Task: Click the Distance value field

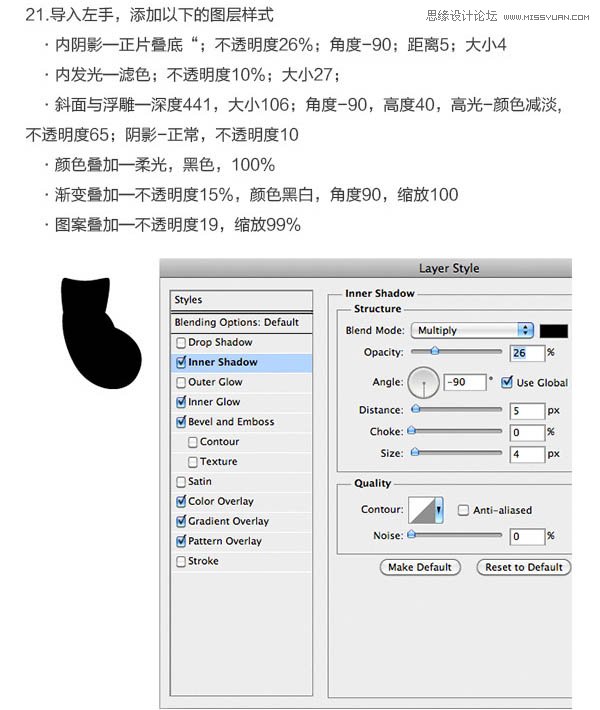Action: (527, 411)
